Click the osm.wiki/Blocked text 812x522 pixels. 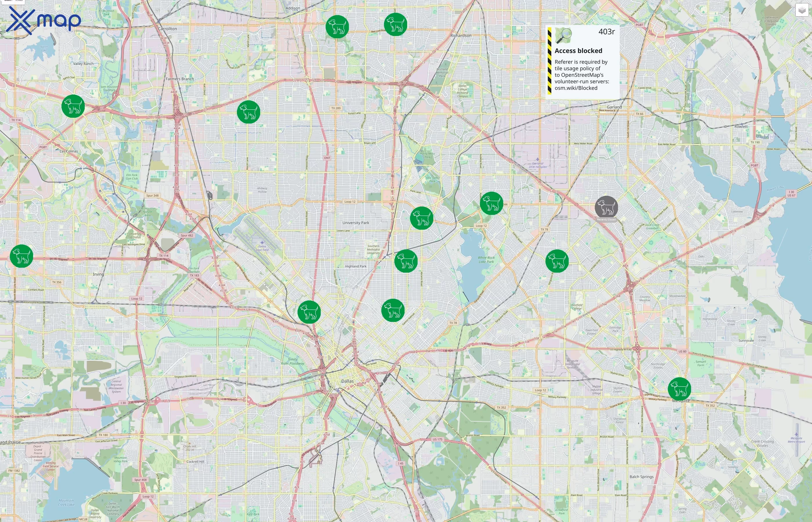(x=576, y=88)
